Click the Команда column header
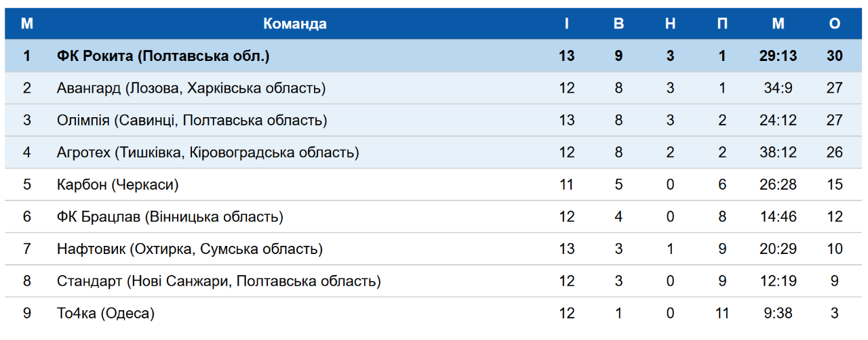Screen dimensions: 868x340 tap(295, 24)
